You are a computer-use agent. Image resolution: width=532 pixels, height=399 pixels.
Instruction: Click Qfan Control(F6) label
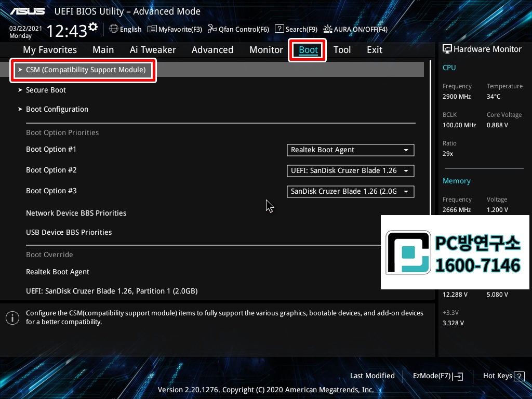244,29
